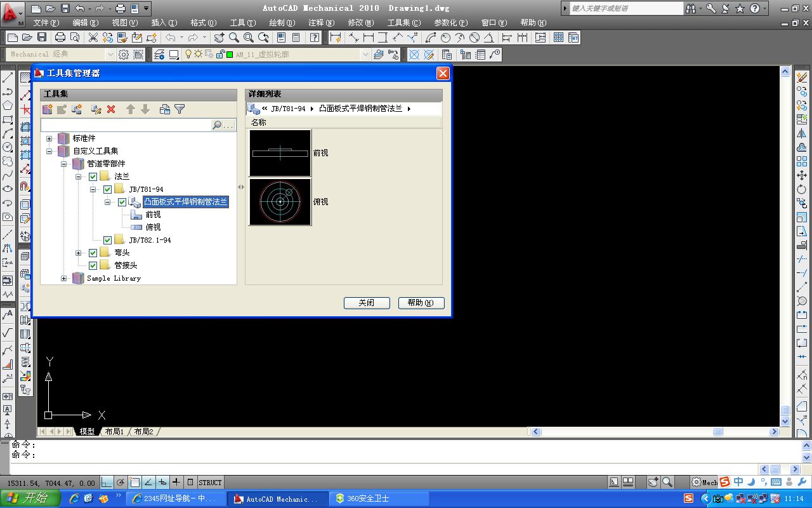Click the binoculars search icon in the title bar
Viewport: 812px width, 508px height.
691,8
